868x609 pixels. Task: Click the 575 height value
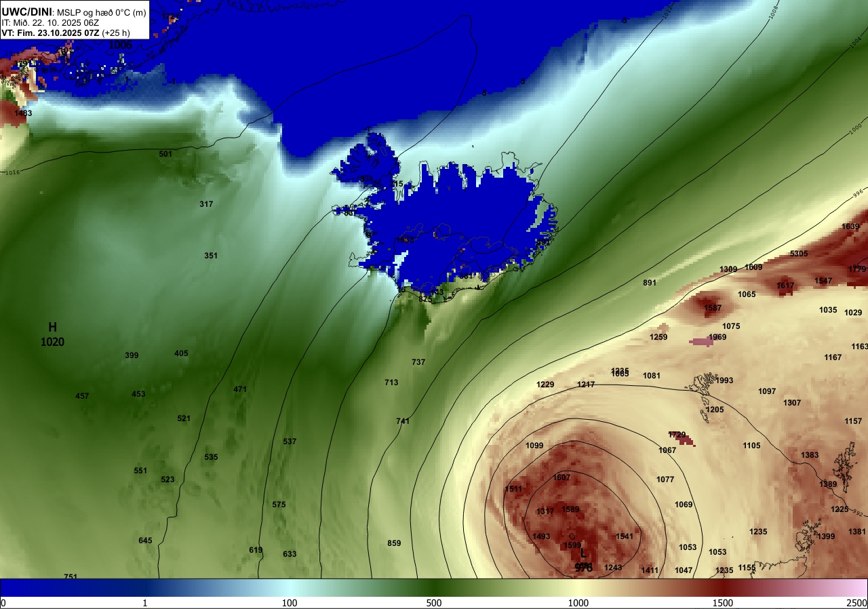point(279,505)
